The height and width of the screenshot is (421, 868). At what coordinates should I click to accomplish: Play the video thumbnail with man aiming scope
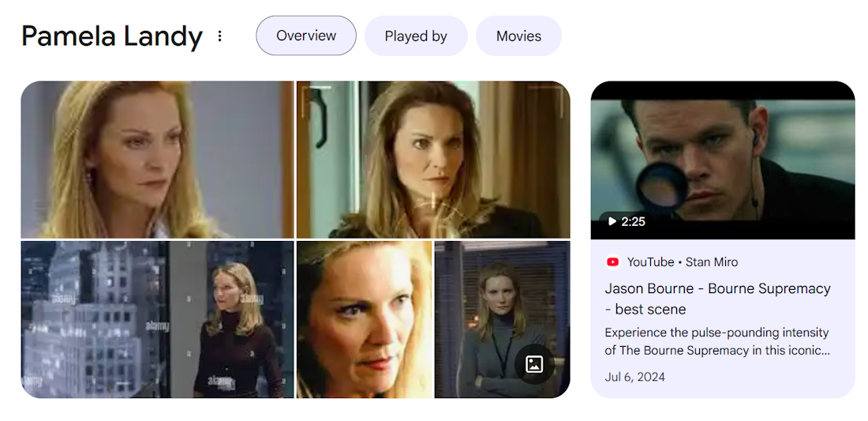coord(722,160)
